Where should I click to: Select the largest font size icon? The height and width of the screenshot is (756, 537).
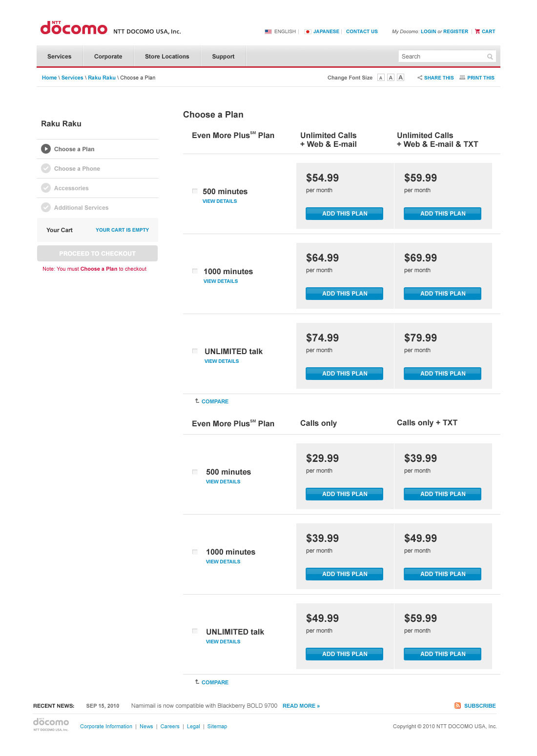coord(400,78)
